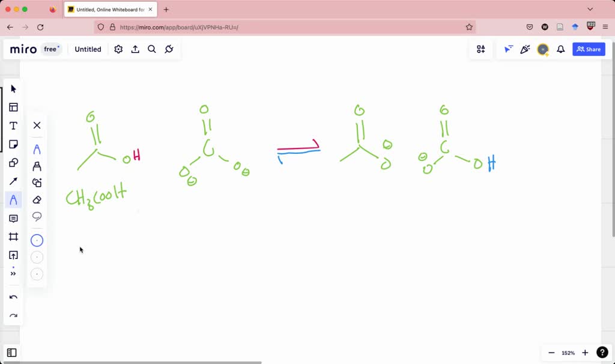615x364 pixels.
Task: Open the help question mark
Action: click(x=602, y=352)
